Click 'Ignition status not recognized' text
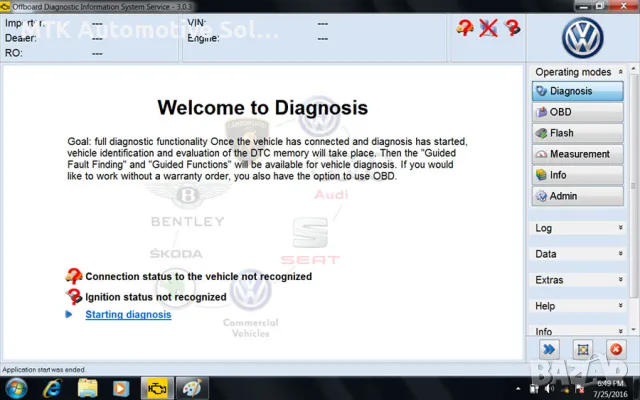This screenshot has height=400, width=640. 156,297
